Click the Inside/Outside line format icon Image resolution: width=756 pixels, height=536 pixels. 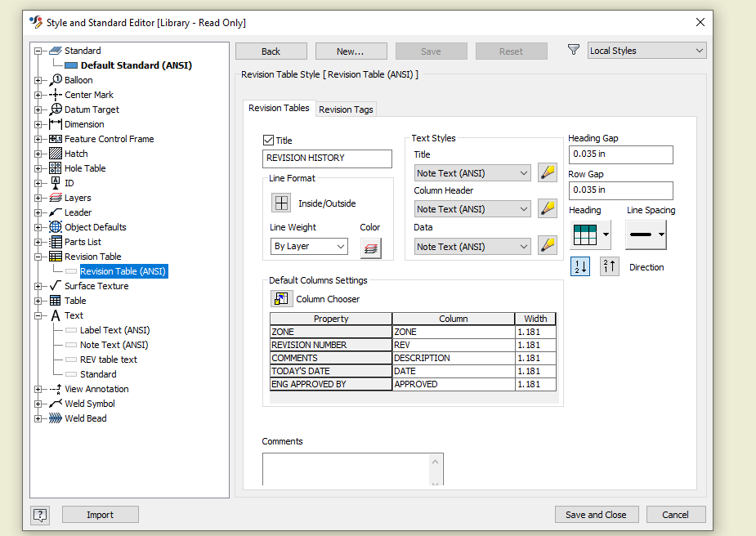281,202
